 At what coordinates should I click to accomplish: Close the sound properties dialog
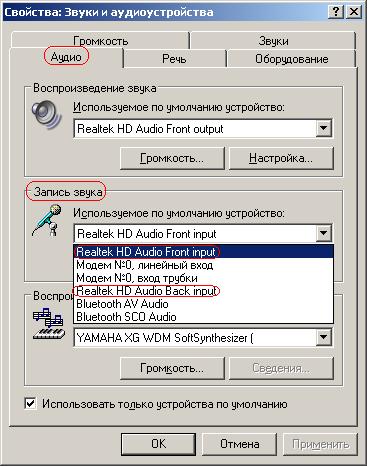pos(354,12)
